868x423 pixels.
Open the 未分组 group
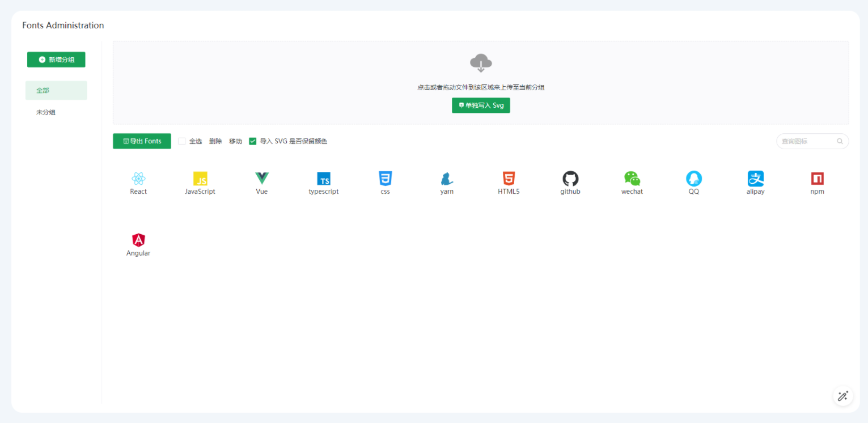(56, 112)
